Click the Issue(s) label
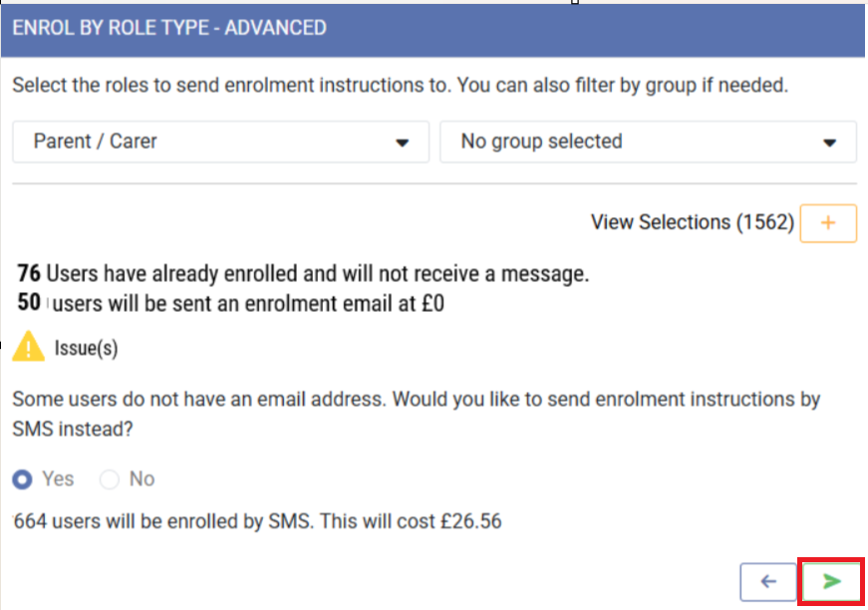This screenshot has width=868, height=610. point(86,350)
